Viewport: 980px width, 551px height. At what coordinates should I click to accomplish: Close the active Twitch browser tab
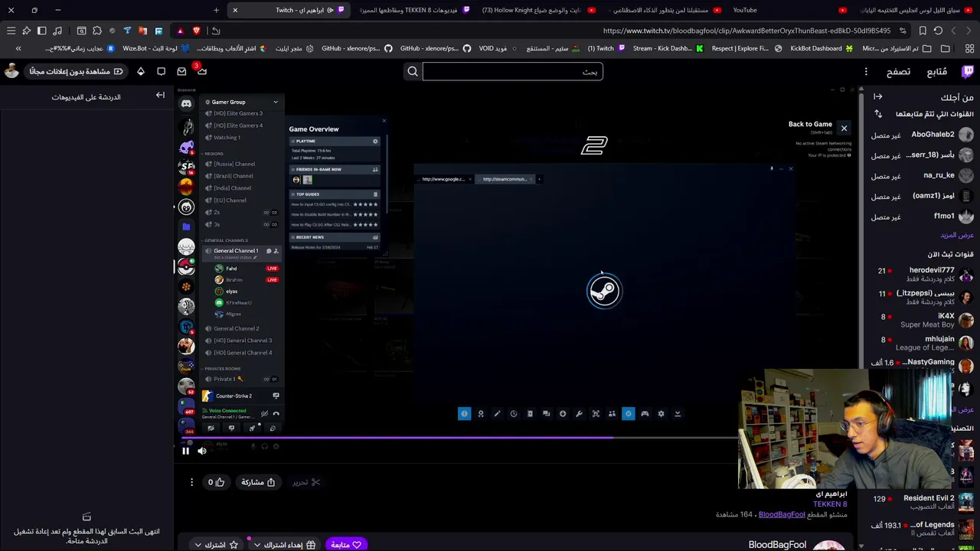(235, 10)
